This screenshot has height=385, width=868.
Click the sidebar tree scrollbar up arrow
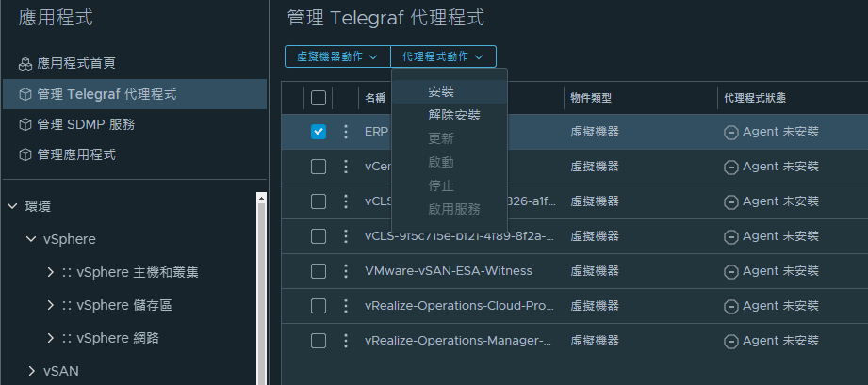(x=262, y=198)
